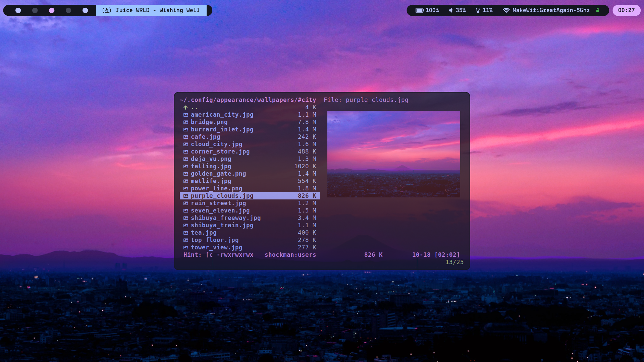Screen dimensions: 644x362
Task: Select file bridge.png
Action: coord(250,122)
